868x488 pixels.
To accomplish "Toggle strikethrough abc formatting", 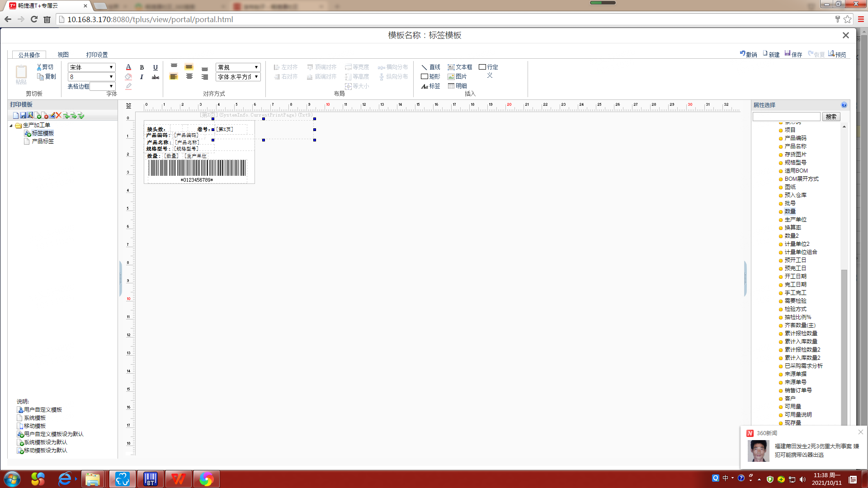I will (156, 77).
